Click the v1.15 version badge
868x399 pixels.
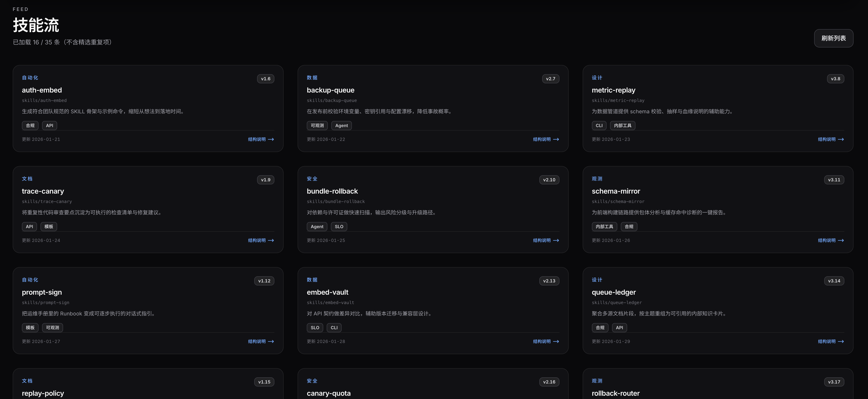click(x=264, y=382)
